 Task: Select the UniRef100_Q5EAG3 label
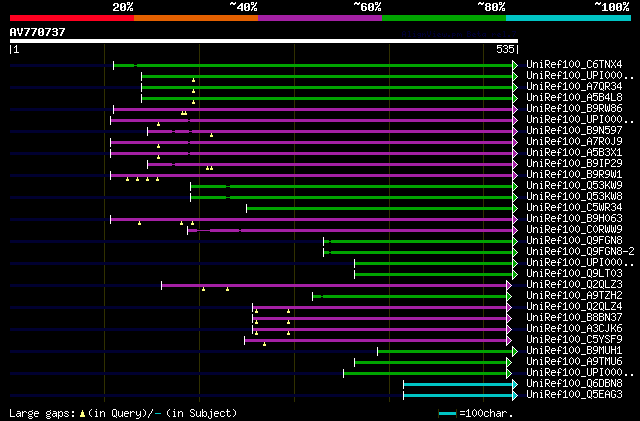pos(574,395)
